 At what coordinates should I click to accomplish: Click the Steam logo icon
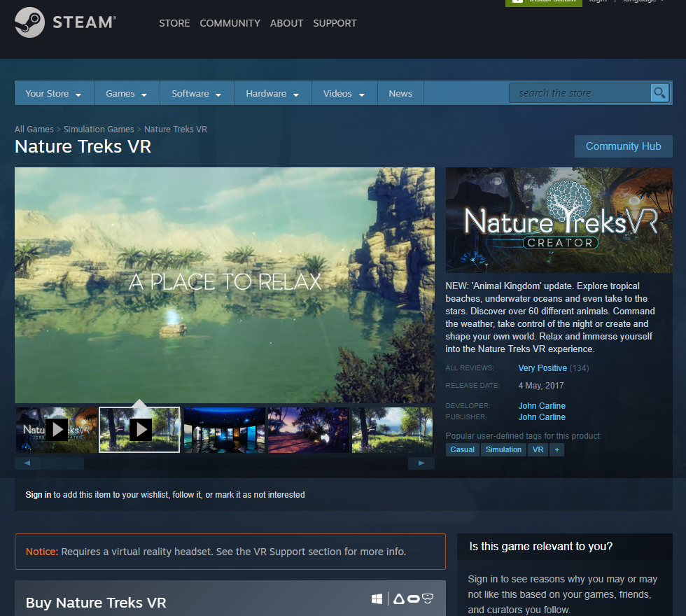[x=29, y=22]
